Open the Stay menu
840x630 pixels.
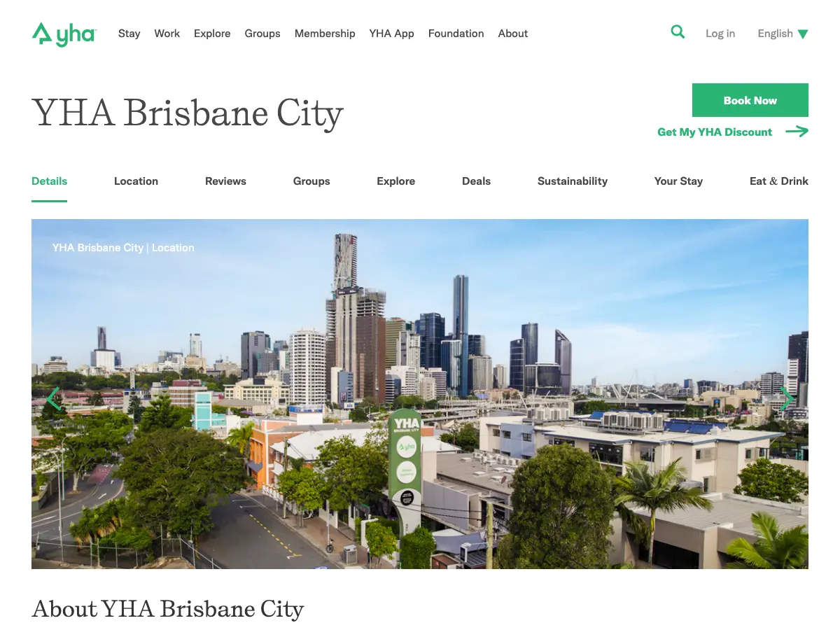129,34
